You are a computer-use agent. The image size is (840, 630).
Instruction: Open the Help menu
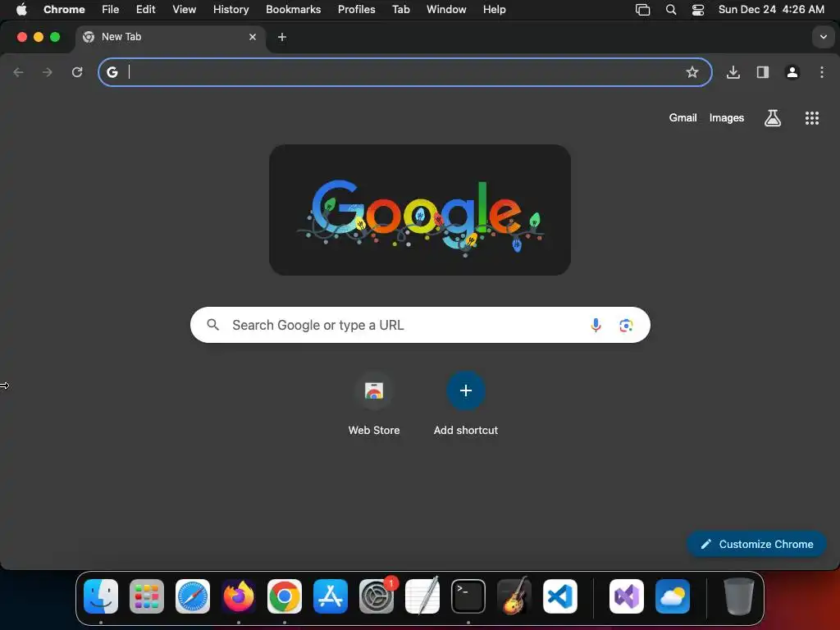(494, 10)
